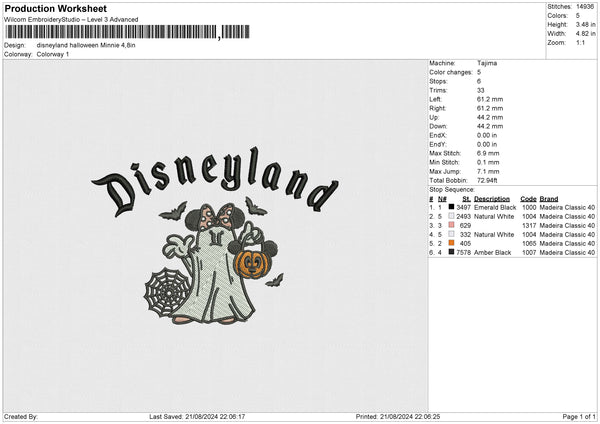
Task: Click the Emerald Black color swatch
Action: (x=451, y=207)
